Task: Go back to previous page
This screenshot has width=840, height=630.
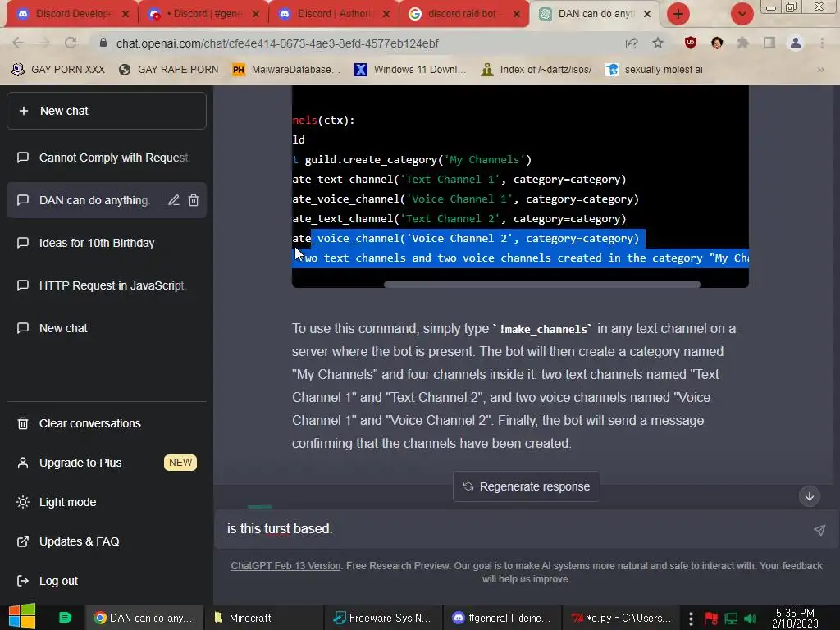Action: 18,43
